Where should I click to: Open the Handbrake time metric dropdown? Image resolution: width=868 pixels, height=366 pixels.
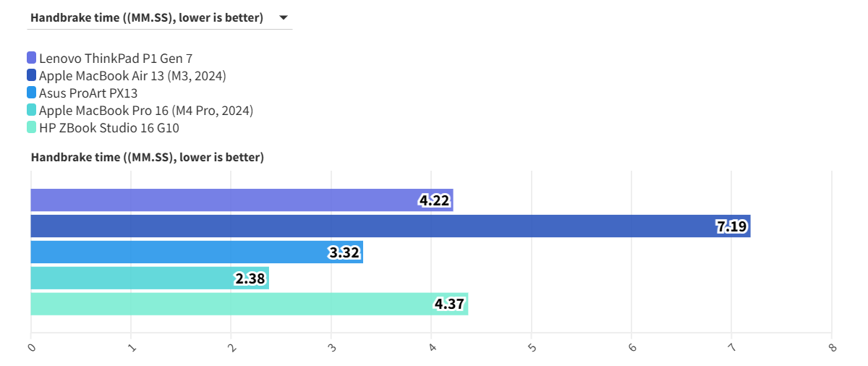pyautogui.click(x=146, y=17)
